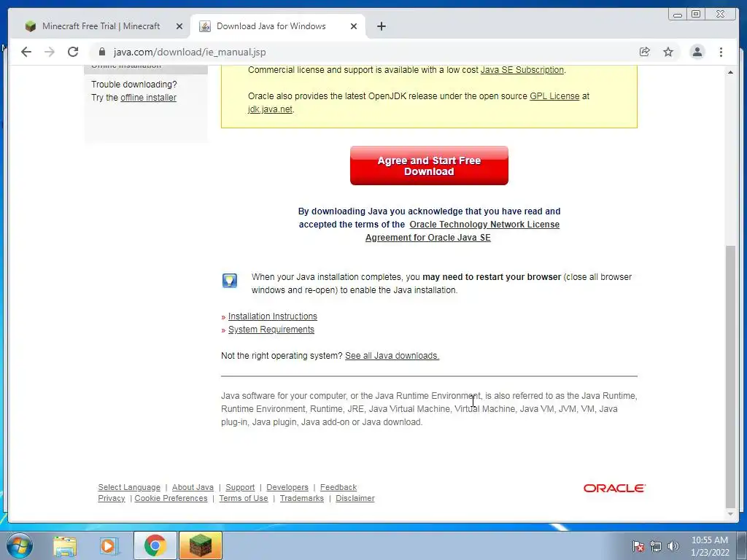Image resolution: width=747 pixels, height=560 pixels.
Task: Click the padlock site info icon
Action: pyautogui.click(x=102, y=52)
